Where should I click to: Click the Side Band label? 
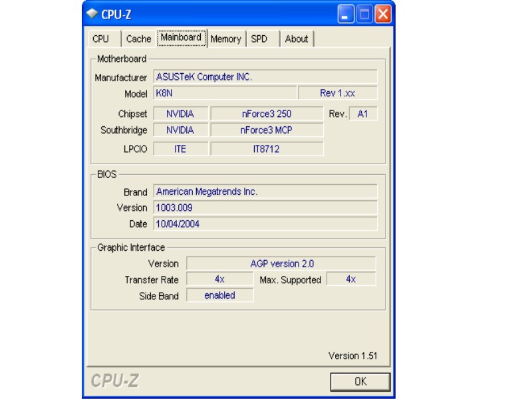pos(159,296)
